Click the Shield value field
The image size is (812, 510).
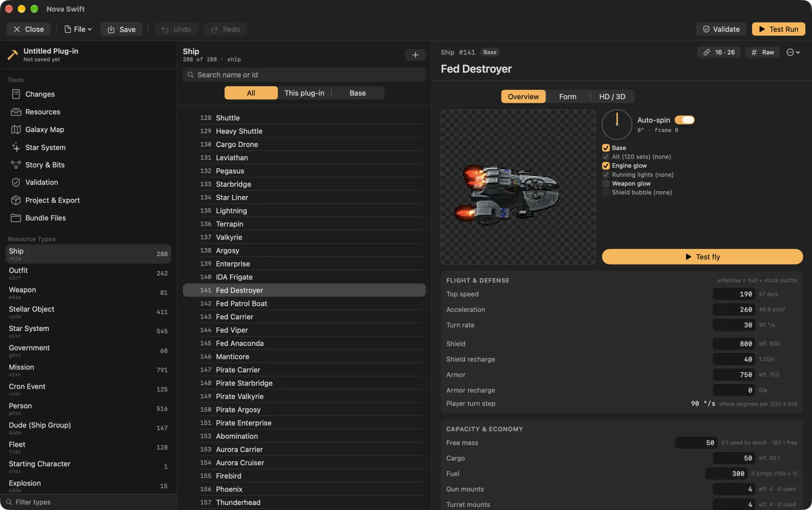(x=733, y=344)
